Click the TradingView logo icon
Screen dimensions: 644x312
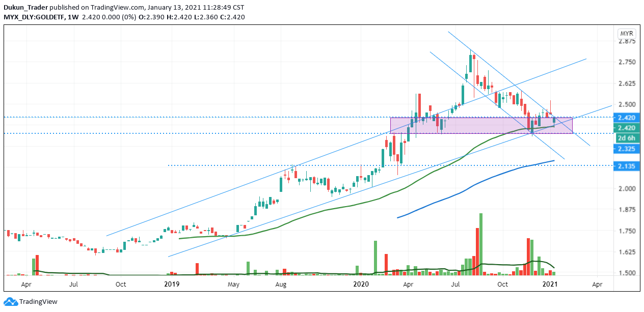tap(11, 301)
